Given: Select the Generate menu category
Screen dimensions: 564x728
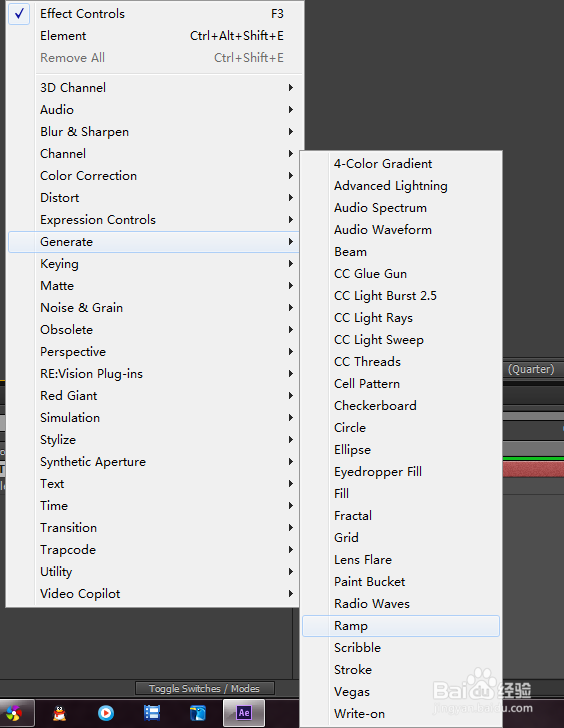Looking at the screenshot, I should point(155,242).
